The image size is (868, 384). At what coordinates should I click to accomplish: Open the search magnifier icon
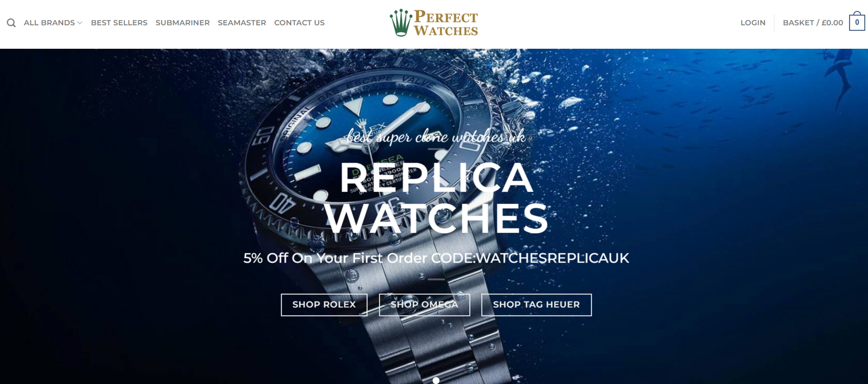coord(11,23)
